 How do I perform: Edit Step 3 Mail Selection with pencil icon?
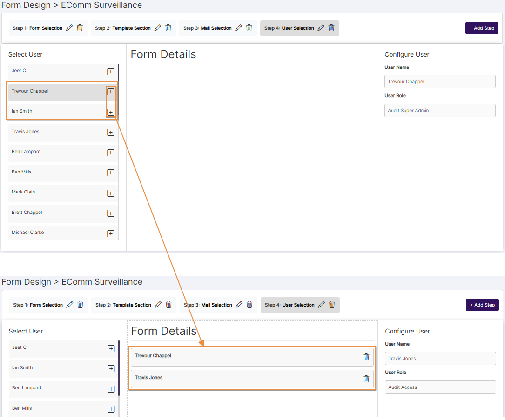click(x=238, y=27)
